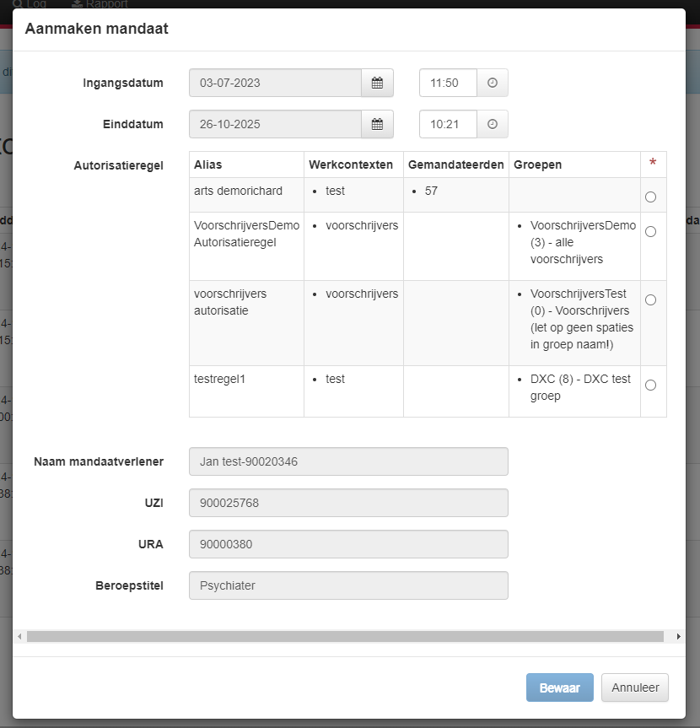Select the VoorschrijversDemo Autorisatieregel radio button
This screenshot has width=700, height=728.
[x=650, y=231]
